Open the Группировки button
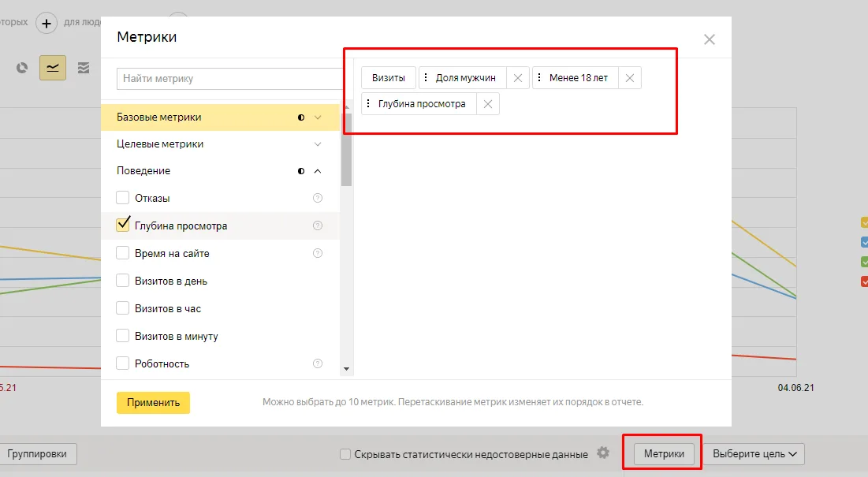Screen dimensions: 868x477 point(37,454)
